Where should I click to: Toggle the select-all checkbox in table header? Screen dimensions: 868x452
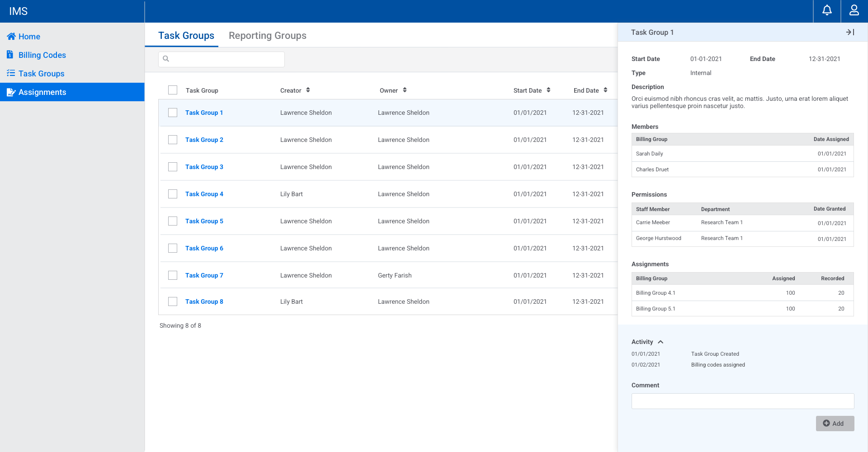point(173,90)
